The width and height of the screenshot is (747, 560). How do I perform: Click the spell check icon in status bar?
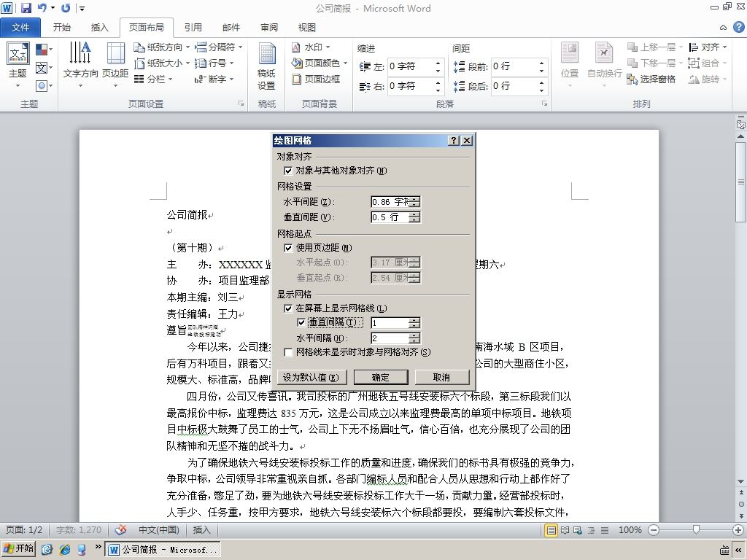pyautogui.click(x=121, y=529)
